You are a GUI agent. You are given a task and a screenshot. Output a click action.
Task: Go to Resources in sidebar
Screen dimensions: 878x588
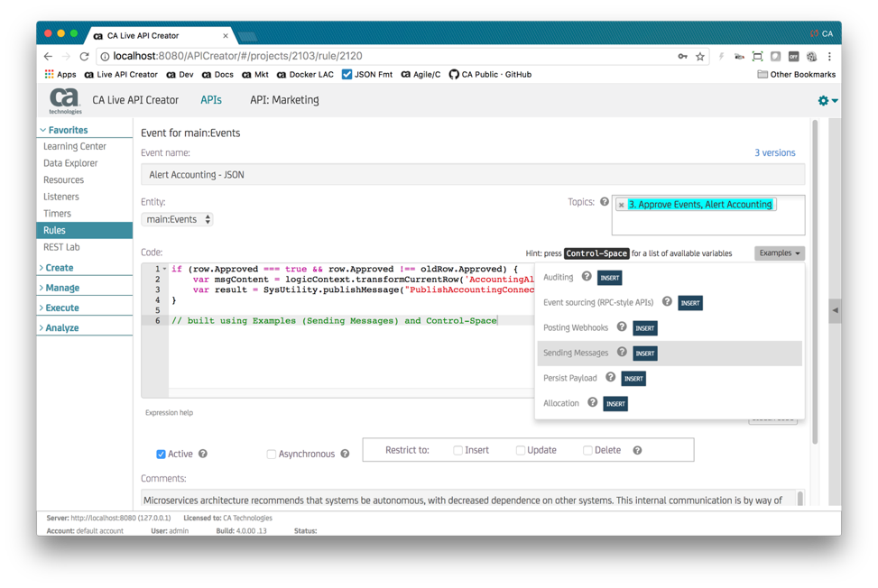[63, 179]
